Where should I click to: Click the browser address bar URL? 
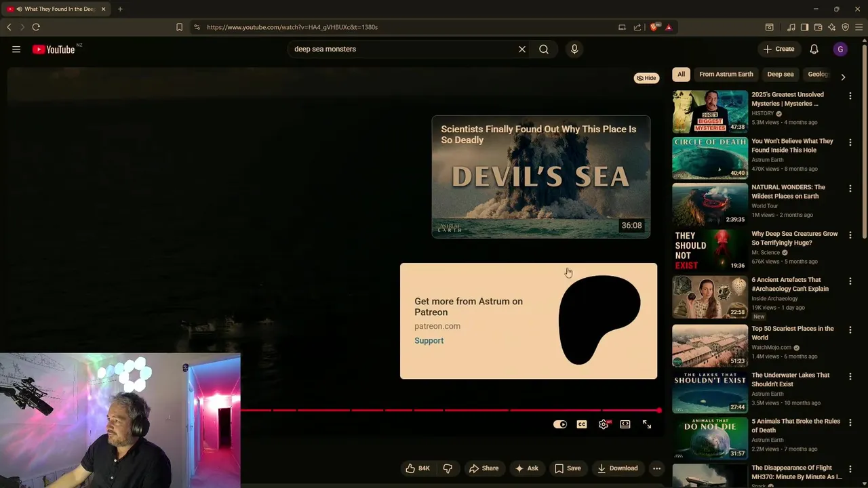292,27
